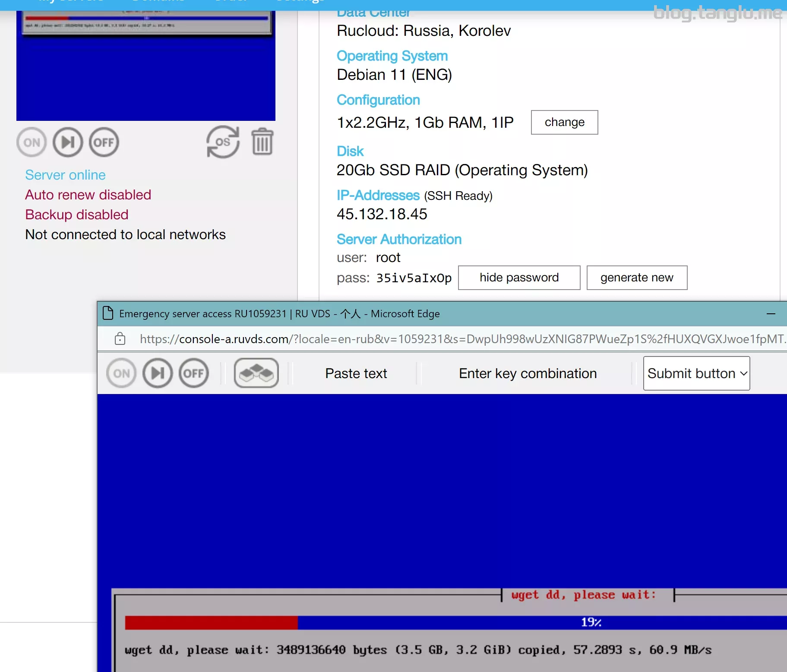Click the OFF power icon in server panel
787x672 pixels.
point(104,142)
